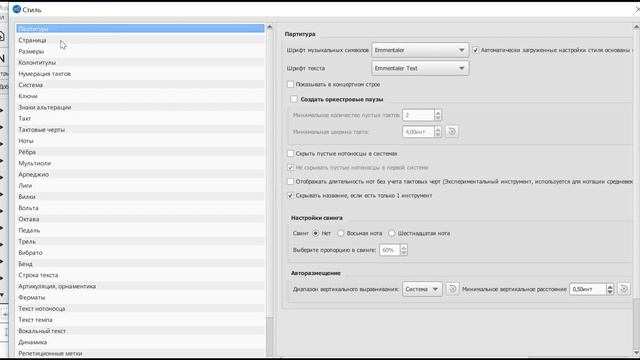The width and height of the screenshot is (640, 360).
Task: Enable 'Создать оркестровые паузы' checkbox
Action: [x=294, y=99]
